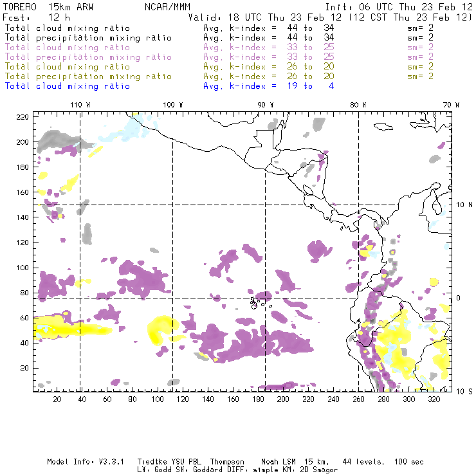
Task: Click blue "Total cloud mixing ratio" legend row
Action: pos(68,86)
